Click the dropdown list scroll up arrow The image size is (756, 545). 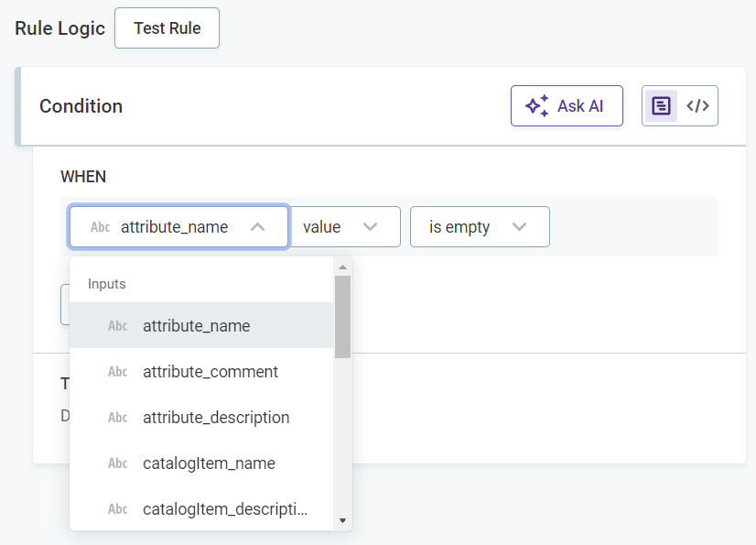click(342, 267)
